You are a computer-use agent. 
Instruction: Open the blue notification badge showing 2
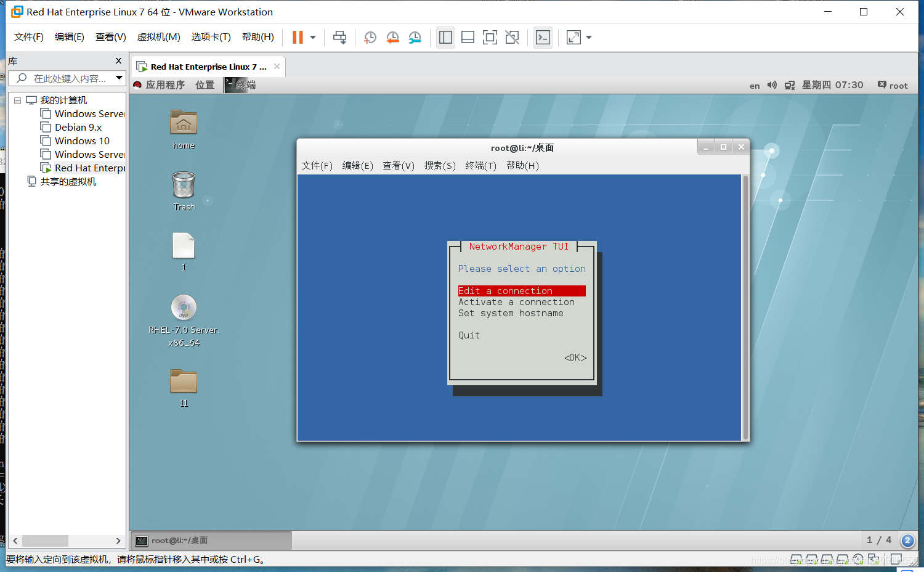click(907, 541)
